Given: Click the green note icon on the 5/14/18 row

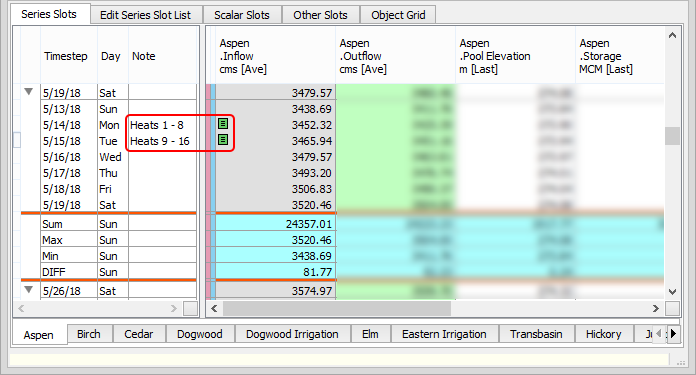Looking at the screenshot, I should [223, 124].
